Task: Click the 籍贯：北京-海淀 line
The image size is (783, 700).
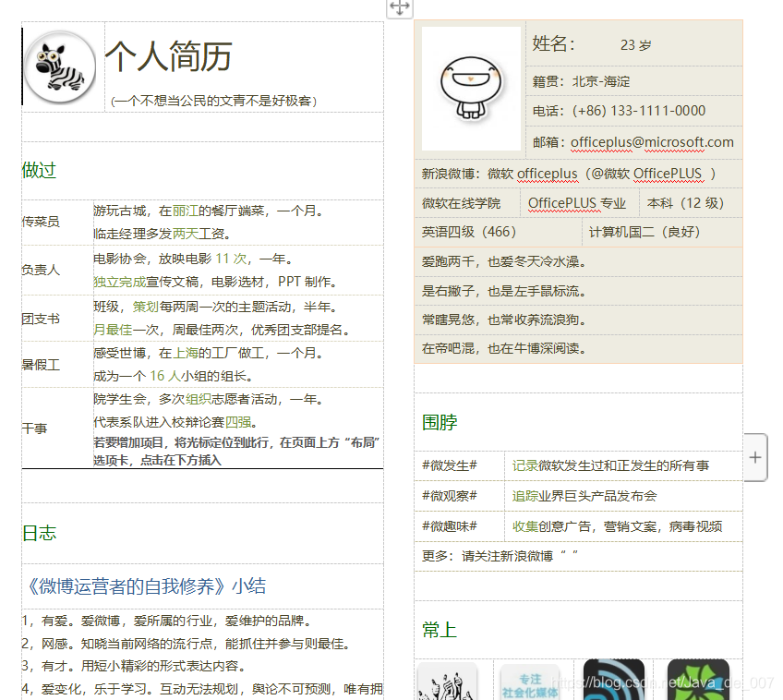Action: (x=582, y=81)
